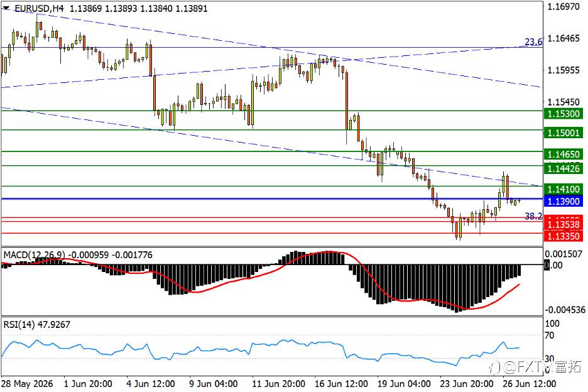
Task: Click the MACD value -0.001776
Action: pyautogui.click(x=132, y=255)
